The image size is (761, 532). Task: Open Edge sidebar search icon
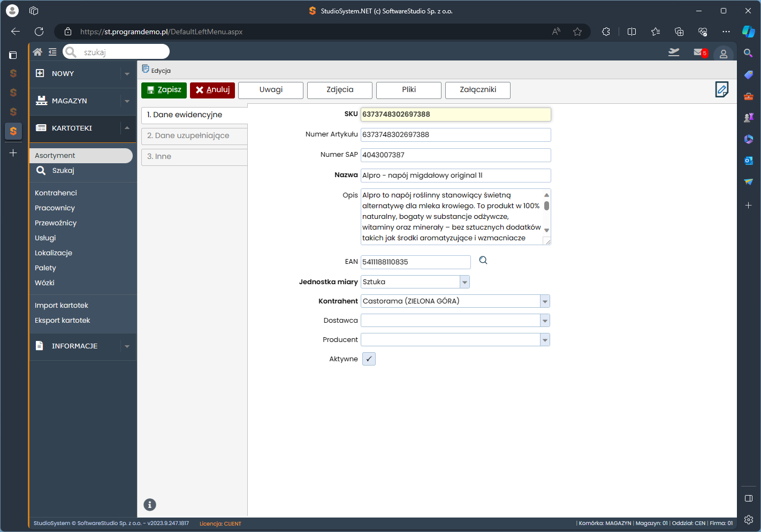pos(749,53)
